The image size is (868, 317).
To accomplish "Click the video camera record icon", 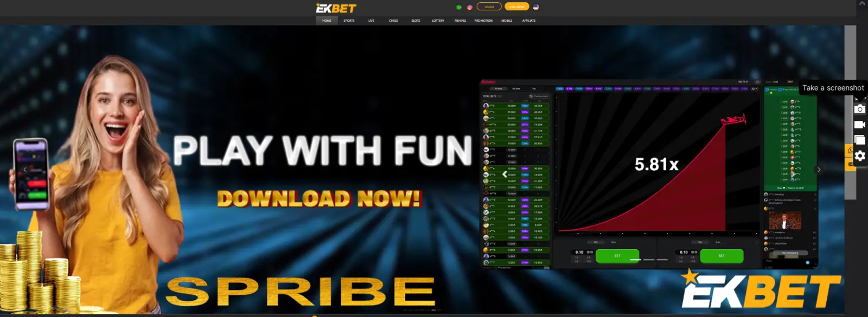I will coord(860,125).
